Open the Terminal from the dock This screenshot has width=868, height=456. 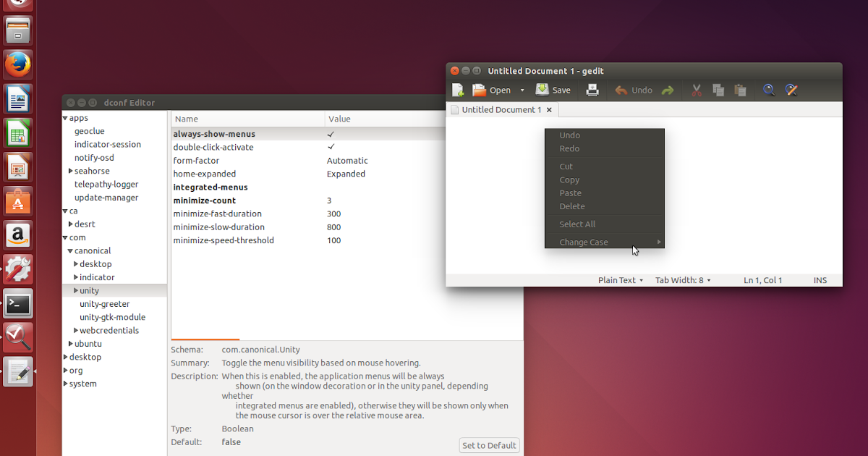(17, 303)
